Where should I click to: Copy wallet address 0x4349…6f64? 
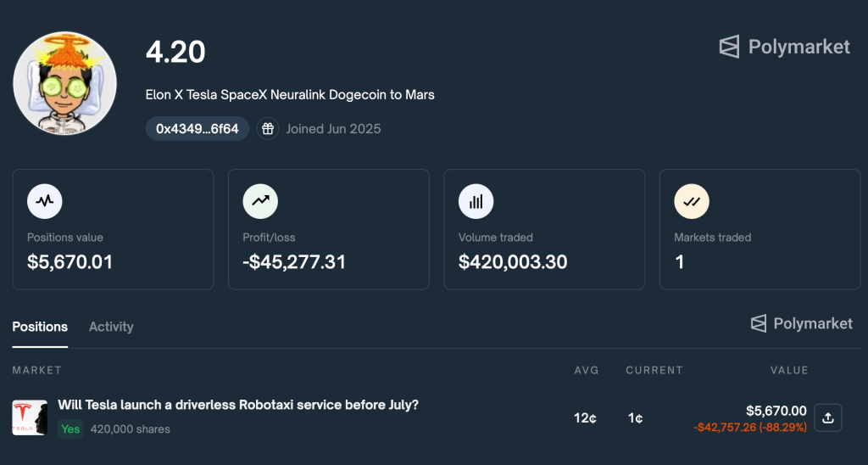[x=198, y=129]
